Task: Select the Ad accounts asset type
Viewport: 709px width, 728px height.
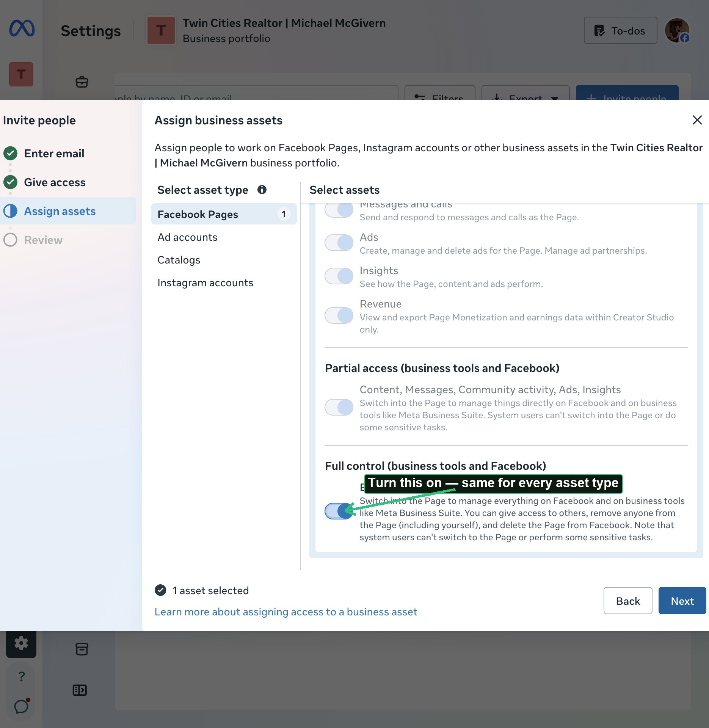Action: point(224,237)
